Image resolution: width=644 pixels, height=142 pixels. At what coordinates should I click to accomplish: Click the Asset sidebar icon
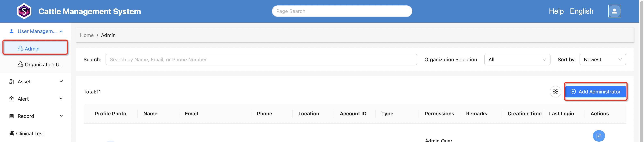(12, 82)
